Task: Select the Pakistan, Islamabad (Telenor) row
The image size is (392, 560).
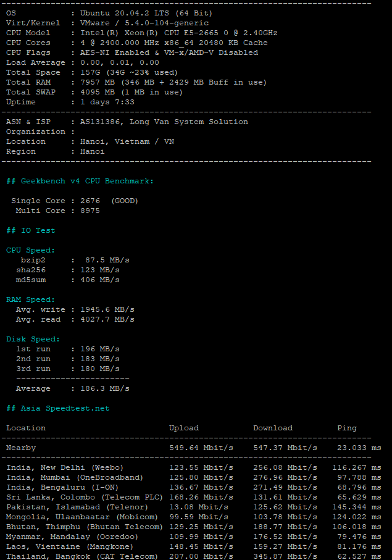Action: point(193,507)
